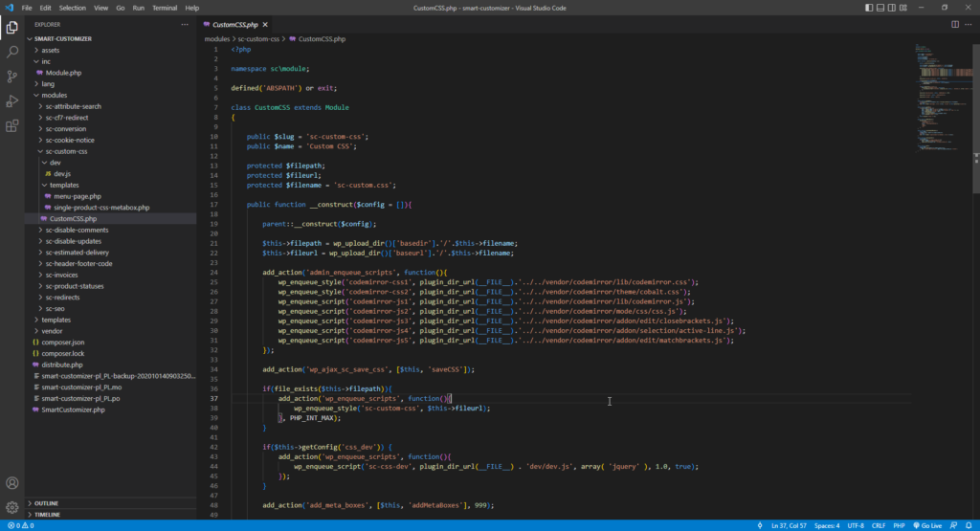Open the Run menu
The height and width of the screenshot is (531, 980).
[x=138, y=8]
